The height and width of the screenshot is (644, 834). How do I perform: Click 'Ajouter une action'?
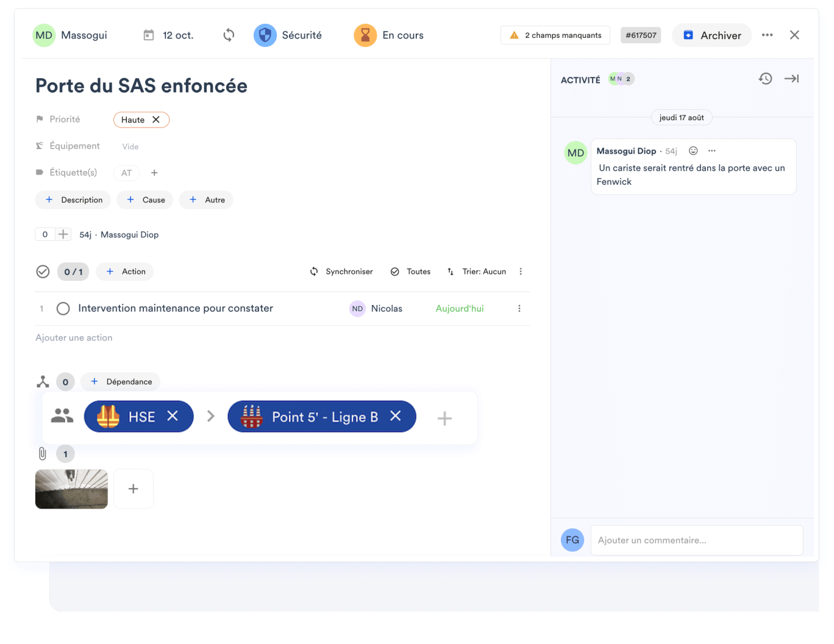pos(74,337)
